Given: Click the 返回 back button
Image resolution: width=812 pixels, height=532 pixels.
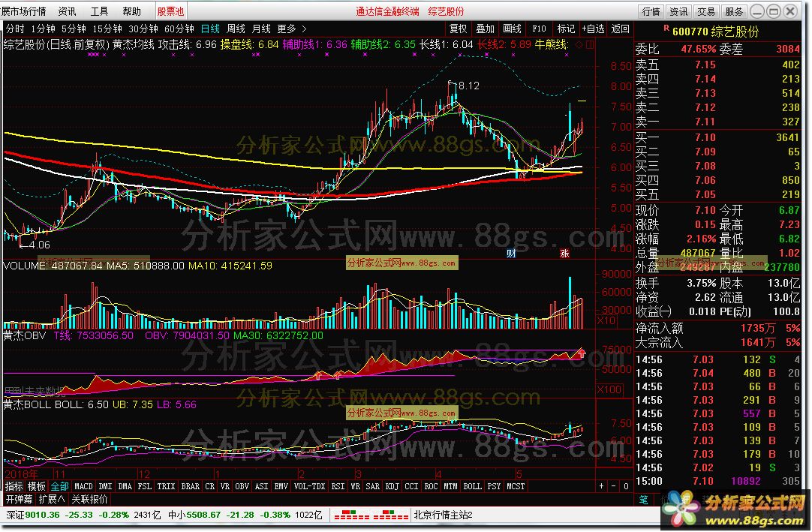Looking at the screenshot, I should [x=620, y=29].
